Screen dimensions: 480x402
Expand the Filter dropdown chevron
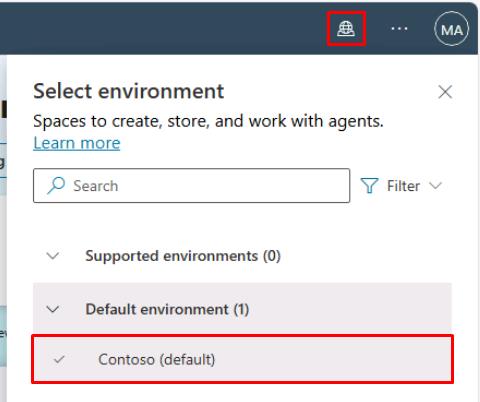(435, 185)
